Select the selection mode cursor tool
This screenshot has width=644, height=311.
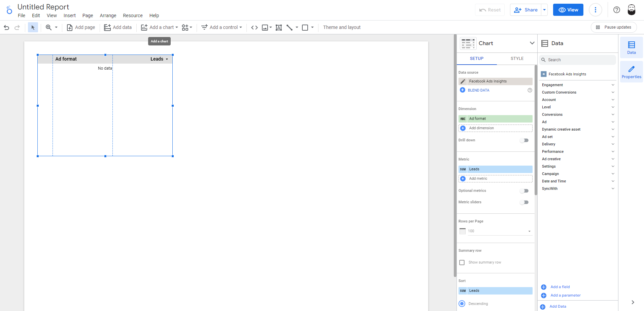33,28
